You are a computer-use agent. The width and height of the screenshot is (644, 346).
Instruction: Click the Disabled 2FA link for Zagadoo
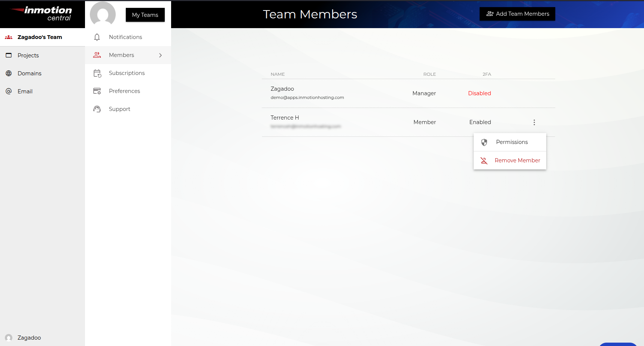(480, 93)
